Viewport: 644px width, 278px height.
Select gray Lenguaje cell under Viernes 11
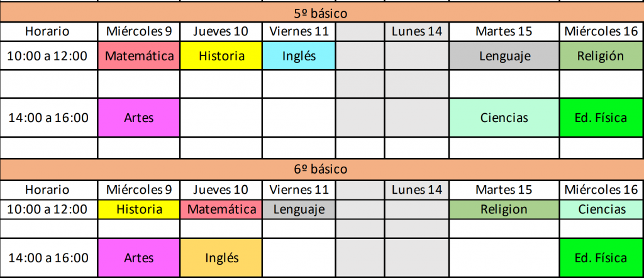point(299,209)
